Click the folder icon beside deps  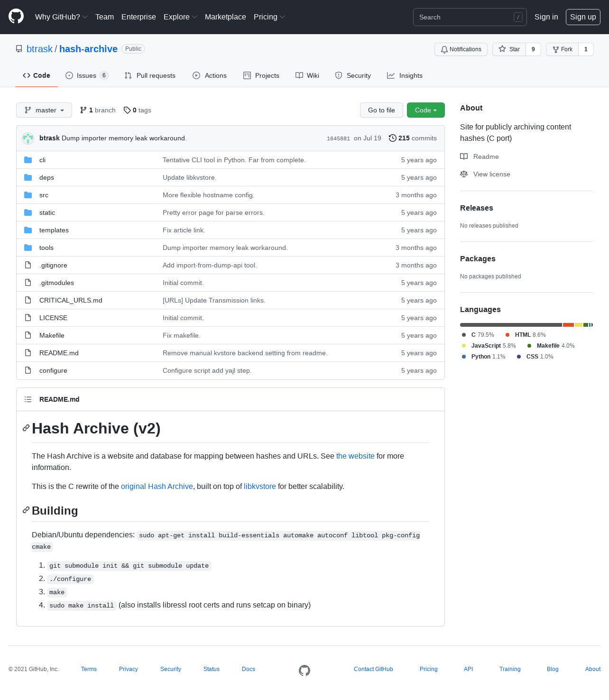pos(28,177)
